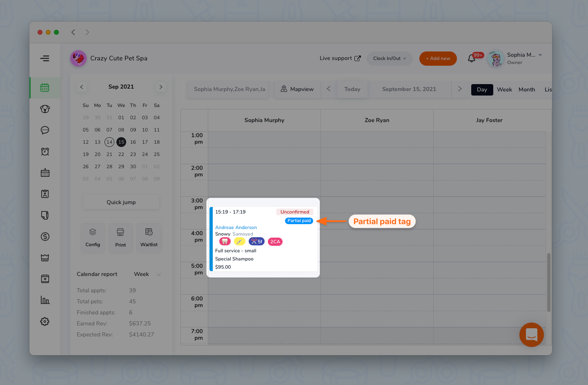
Task: Open the dollar payments sidebar icon
Action: (45, 236)
